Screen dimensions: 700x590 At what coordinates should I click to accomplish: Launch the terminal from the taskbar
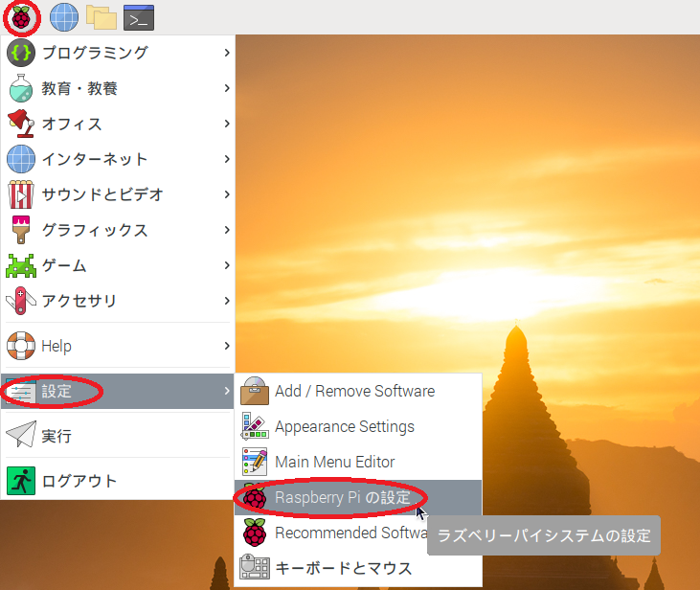click(x=140, y=16)
